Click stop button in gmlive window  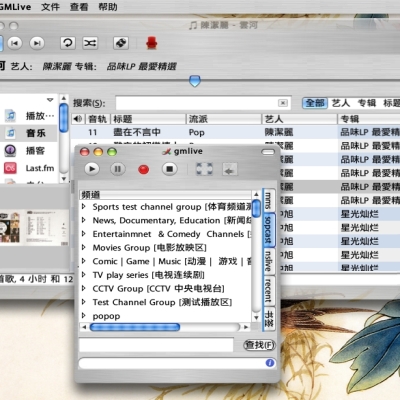coord(169,169)
